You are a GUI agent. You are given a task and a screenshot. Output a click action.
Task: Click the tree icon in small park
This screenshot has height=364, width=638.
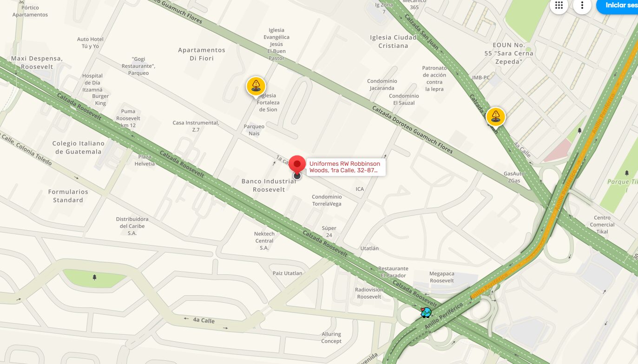click(x=94, y=277)
